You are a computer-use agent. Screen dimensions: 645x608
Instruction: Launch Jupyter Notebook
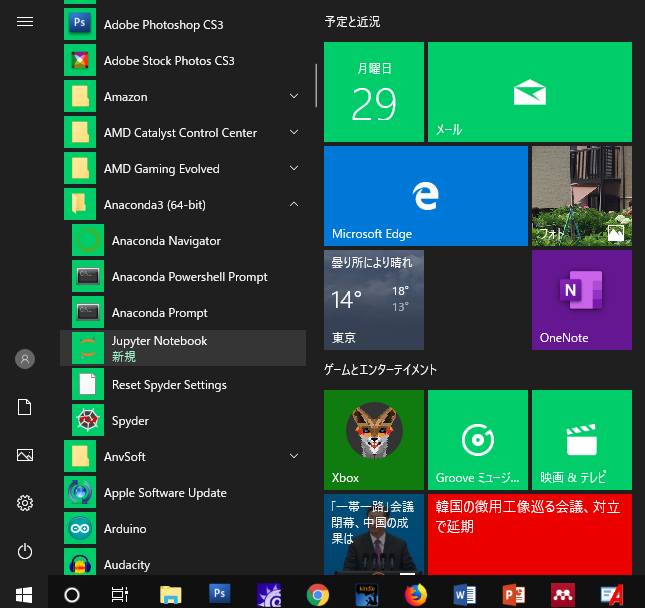(184, 348)
